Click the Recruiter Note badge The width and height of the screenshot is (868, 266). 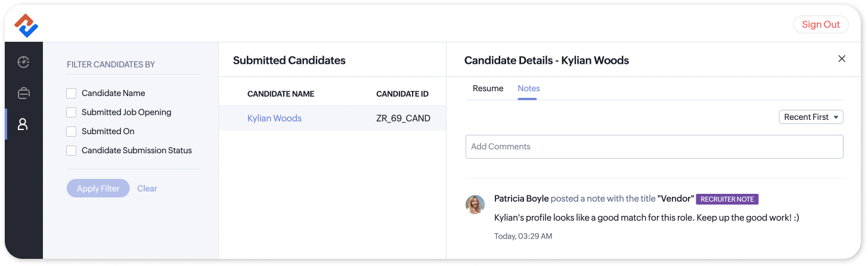(727, 199)
